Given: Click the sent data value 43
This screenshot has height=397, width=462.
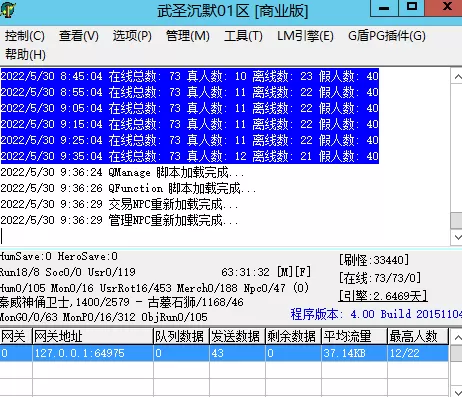Looking at the screenshot, I should [x=237, y=353].
